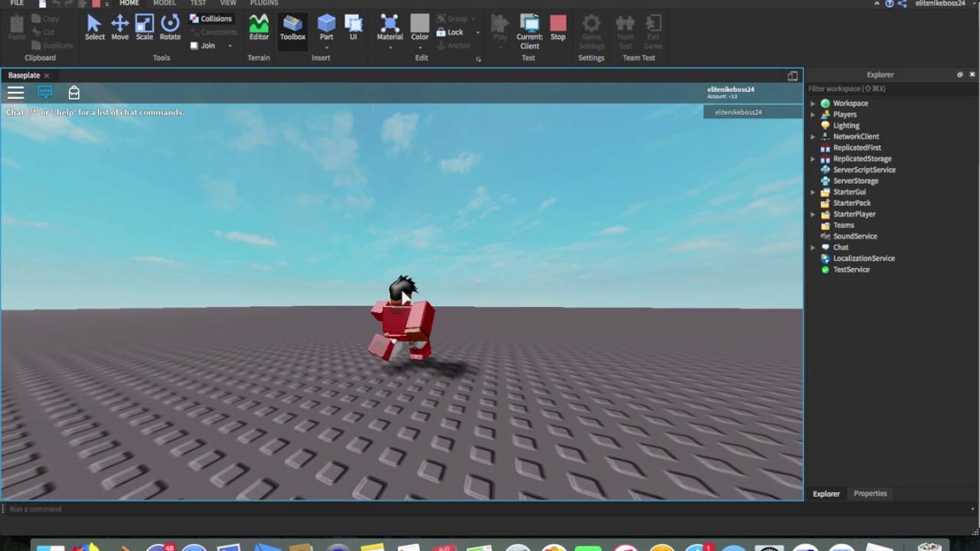The height and width of the screenshot is (551, 980).
Task: Select Lighting in Explorer
Action: pos(846,126)
